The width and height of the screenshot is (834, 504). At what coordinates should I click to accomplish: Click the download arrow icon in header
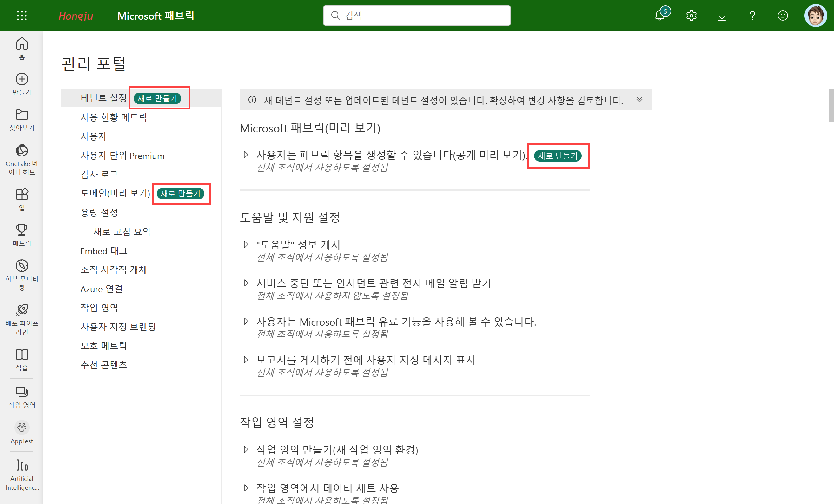722,16
